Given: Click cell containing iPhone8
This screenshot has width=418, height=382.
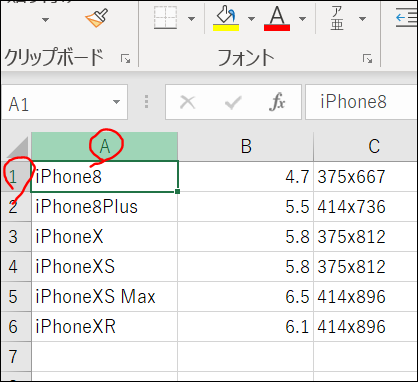Looking at the screenshot, I should (104, 177).
